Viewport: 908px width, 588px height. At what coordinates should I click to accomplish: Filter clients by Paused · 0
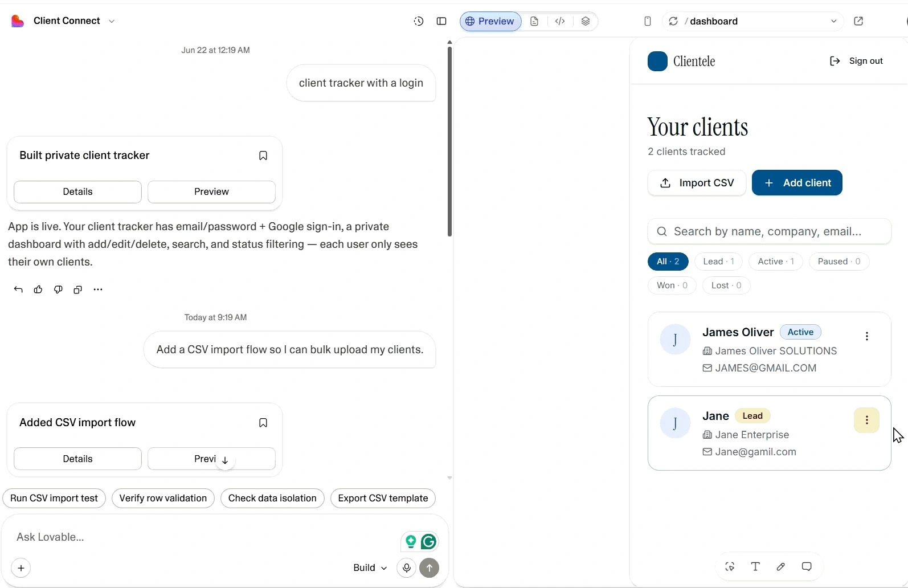pos(839,262)
